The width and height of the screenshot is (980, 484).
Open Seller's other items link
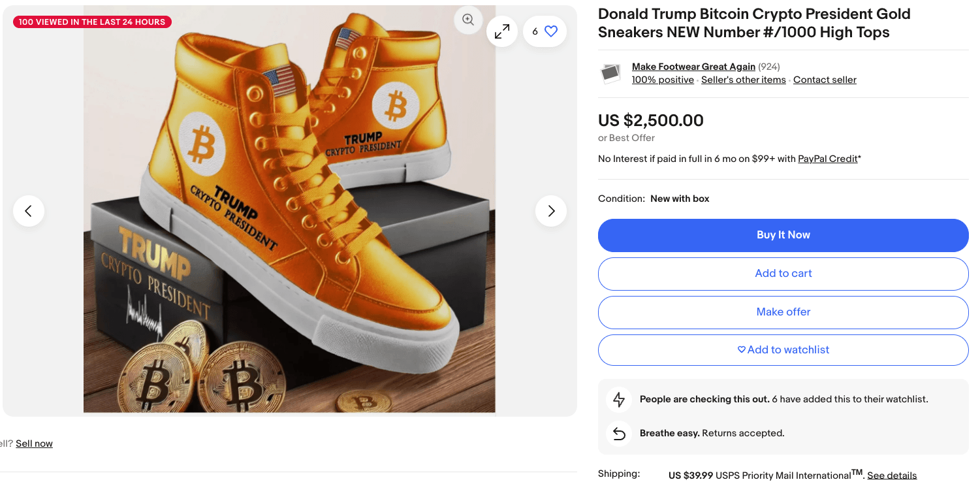[744, 80]
